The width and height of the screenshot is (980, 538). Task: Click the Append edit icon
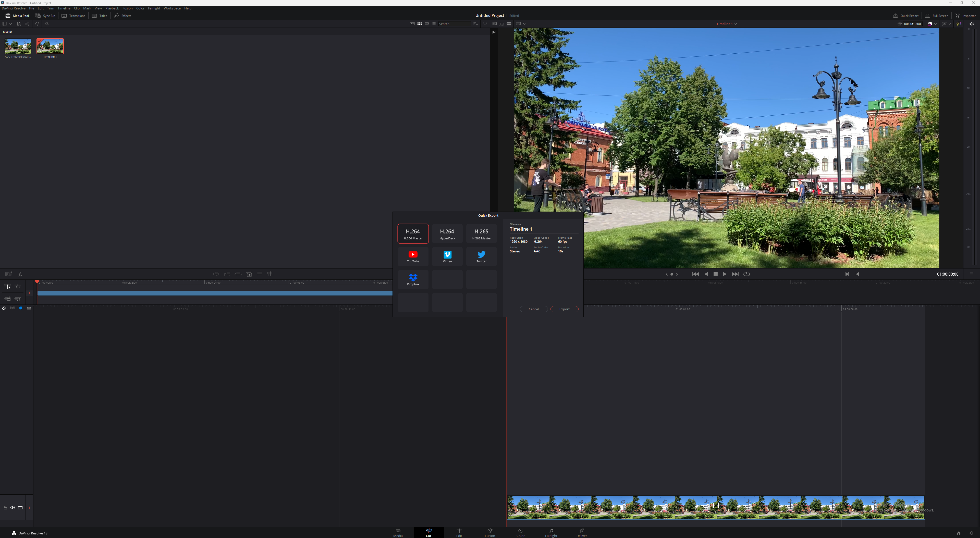tap(227, 274)
